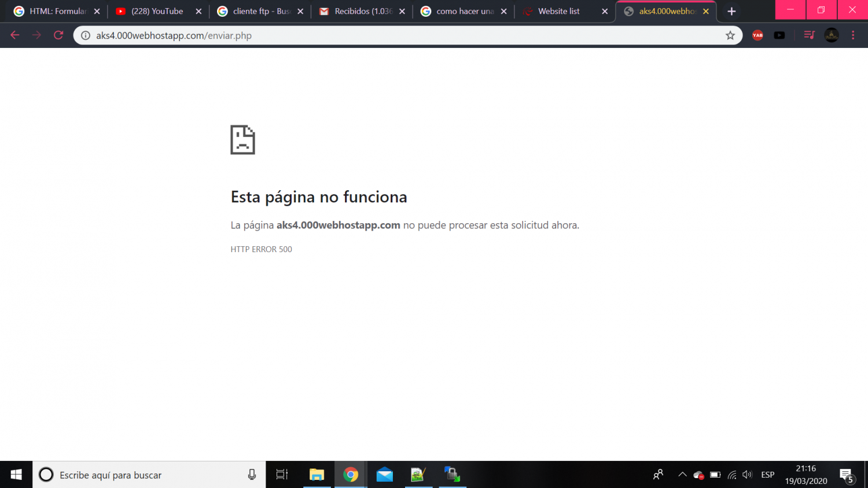This screenshot has height=488, width=868.
Task: Open the FTP client app on taskbar
Action: pos(452,475)
